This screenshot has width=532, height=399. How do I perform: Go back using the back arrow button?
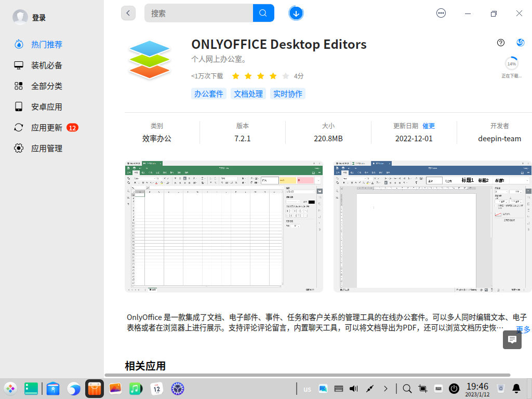128,13
